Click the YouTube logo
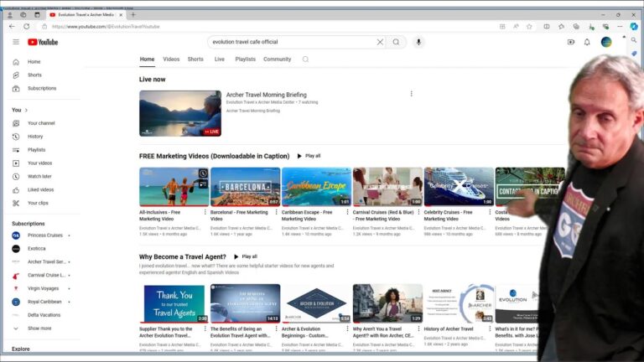 [43, 42]
